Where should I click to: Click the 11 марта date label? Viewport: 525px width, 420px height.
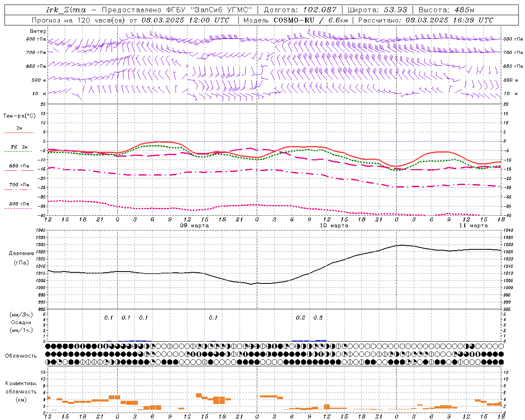coord(473,226)
